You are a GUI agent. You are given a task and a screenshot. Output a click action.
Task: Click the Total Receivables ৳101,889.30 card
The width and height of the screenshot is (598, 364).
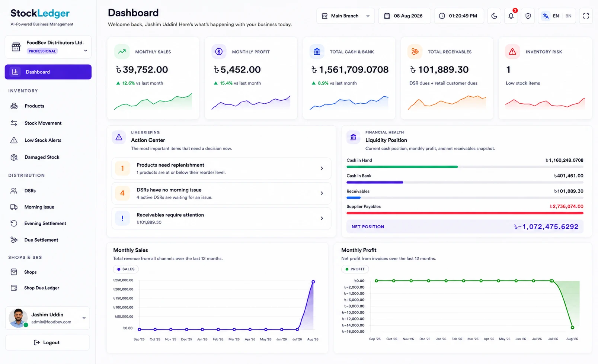[447, 78]
